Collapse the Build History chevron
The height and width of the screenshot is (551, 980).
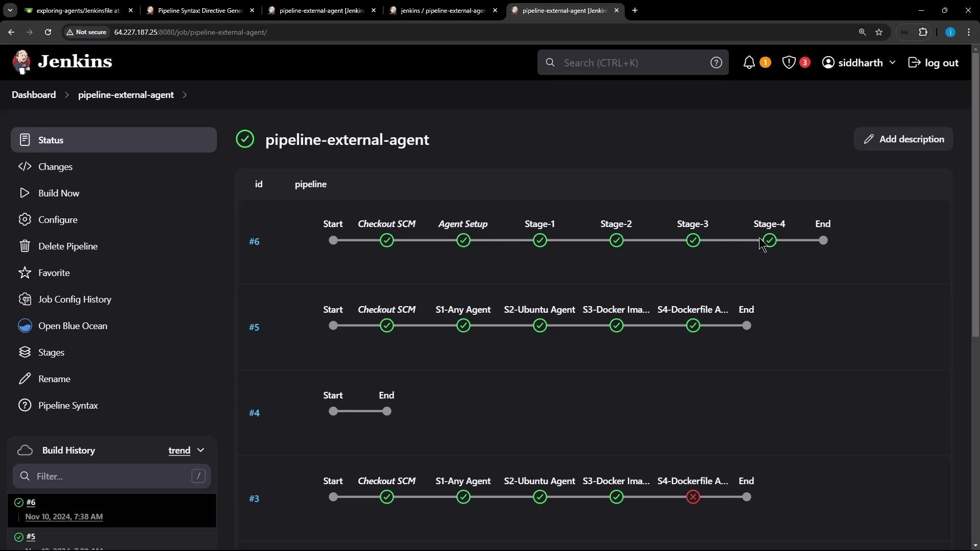tap(201, 450)
